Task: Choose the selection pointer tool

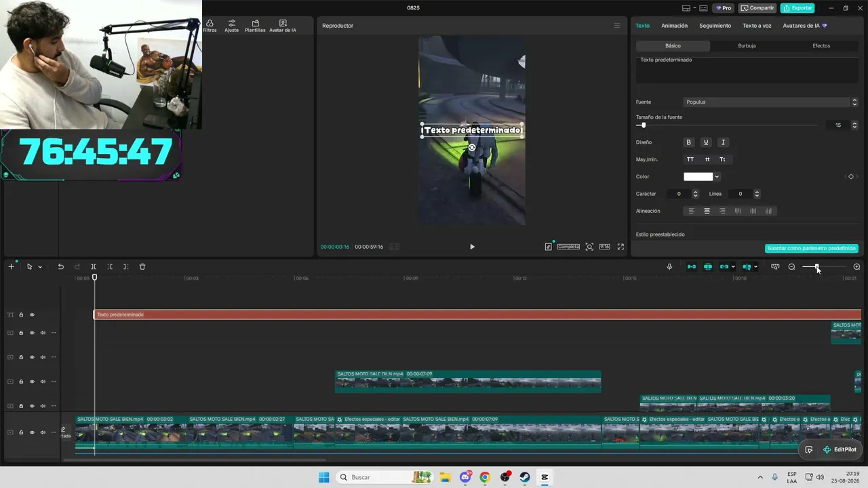Action: (29, 266)
